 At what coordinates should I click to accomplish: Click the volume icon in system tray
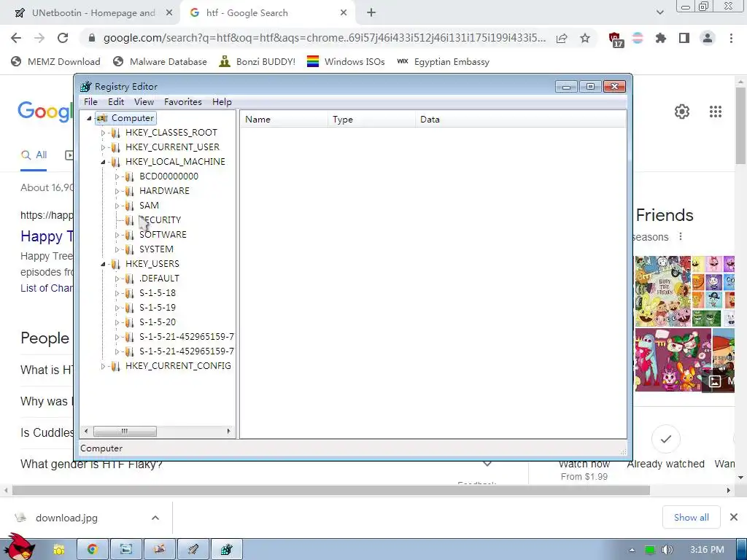(667, 550)
